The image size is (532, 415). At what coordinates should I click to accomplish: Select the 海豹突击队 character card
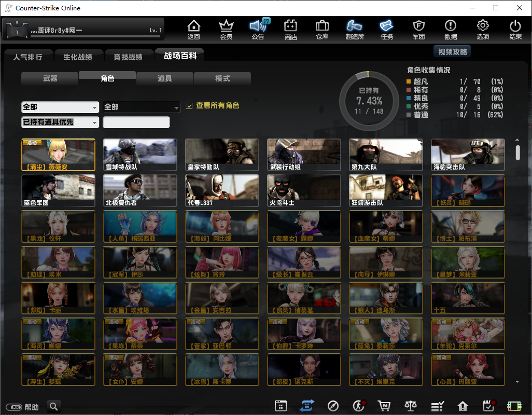pyautogui.click(x=468, y=155)
